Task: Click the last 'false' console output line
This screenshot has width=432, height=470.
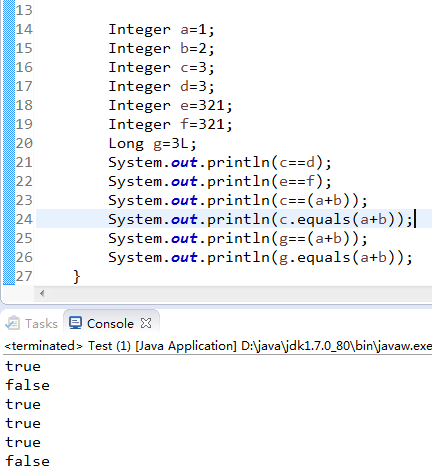Action: (28, 461)
